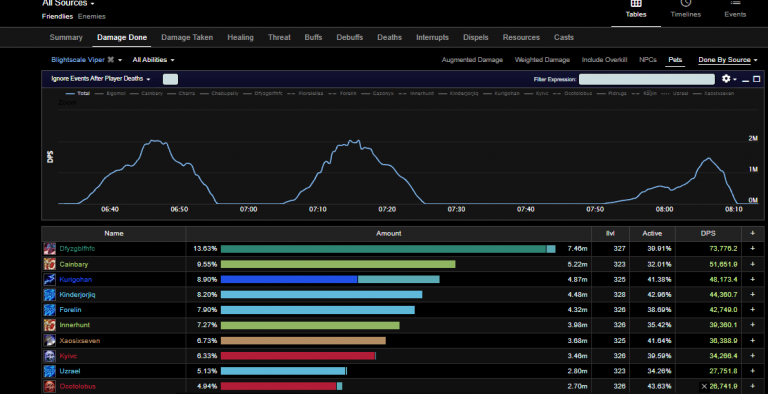Click Ocotolobus's class icon
This screenshot has height=394, width=768.
click(49, 386)
